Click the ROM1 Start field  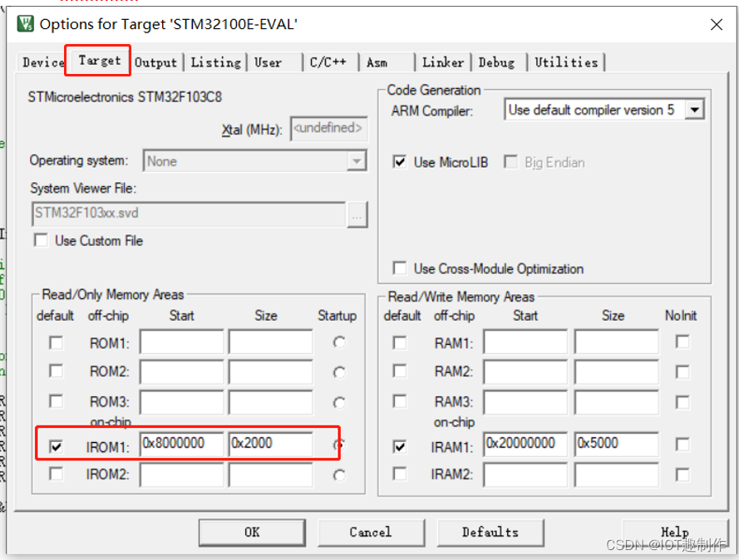[x=181, y=342]
